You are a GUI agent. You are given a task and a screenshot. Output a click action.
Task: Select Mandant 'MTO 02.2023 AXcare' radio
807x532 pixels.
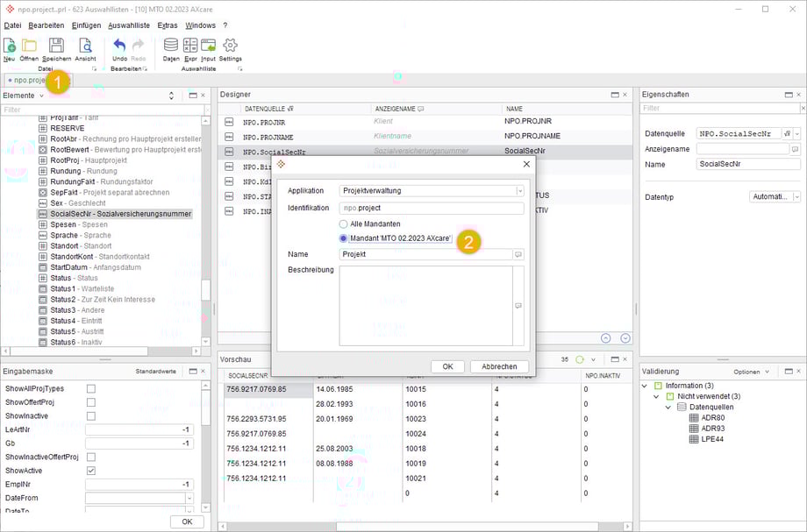click(x=343, y=238)
